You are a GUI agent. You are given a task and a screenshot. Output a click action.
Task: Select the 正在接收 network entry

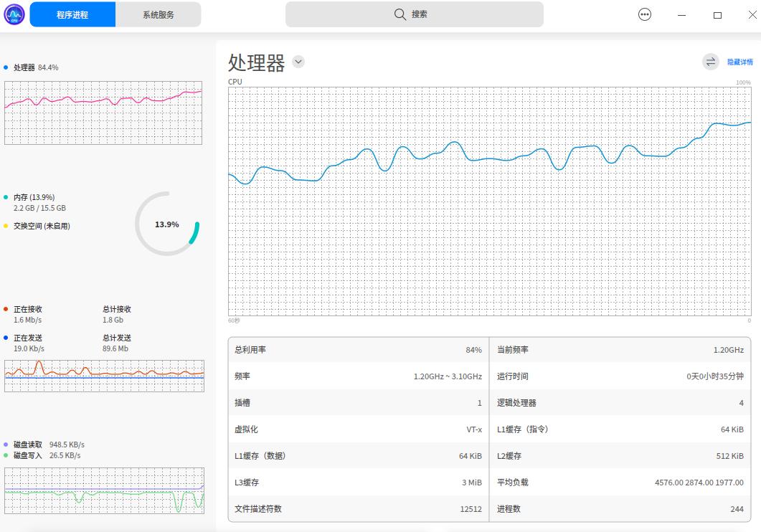(28, 309)
